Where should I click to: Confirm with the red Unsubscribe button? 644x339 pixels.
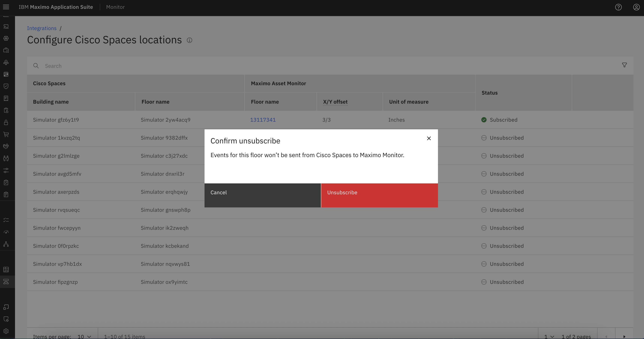coord(379,195)
